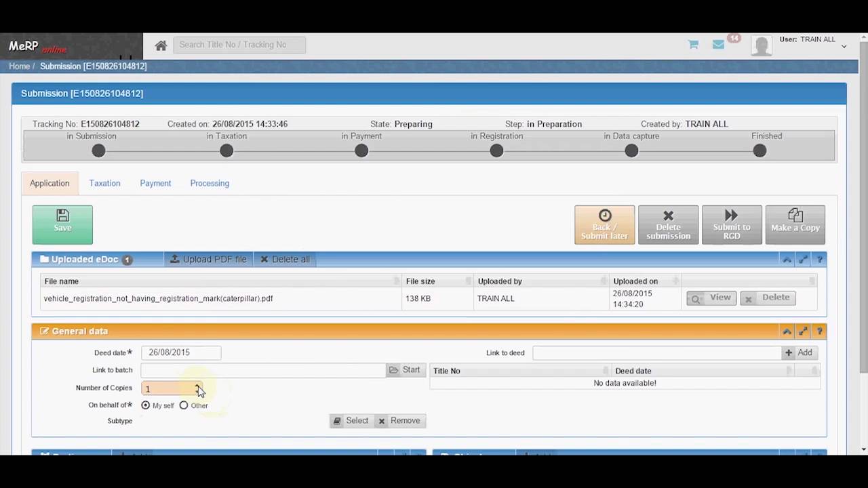Open help for General data panel

click(819, 331)
